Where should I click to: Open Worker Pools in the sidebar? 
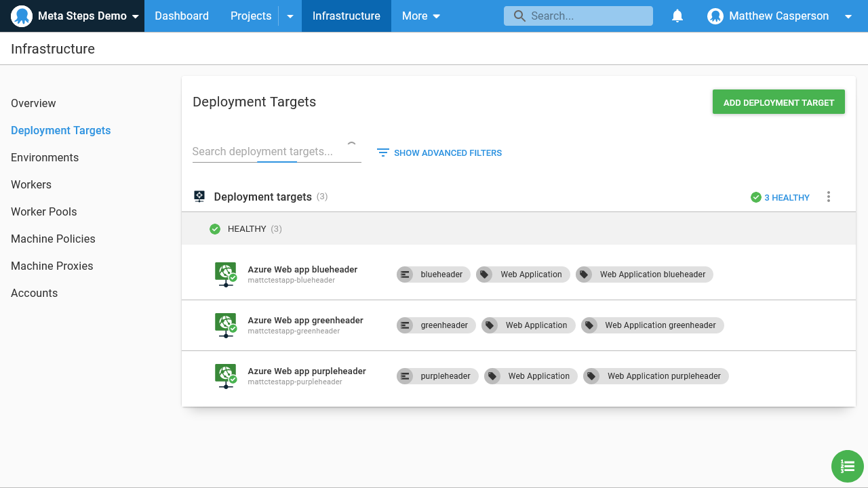(44, 211)
